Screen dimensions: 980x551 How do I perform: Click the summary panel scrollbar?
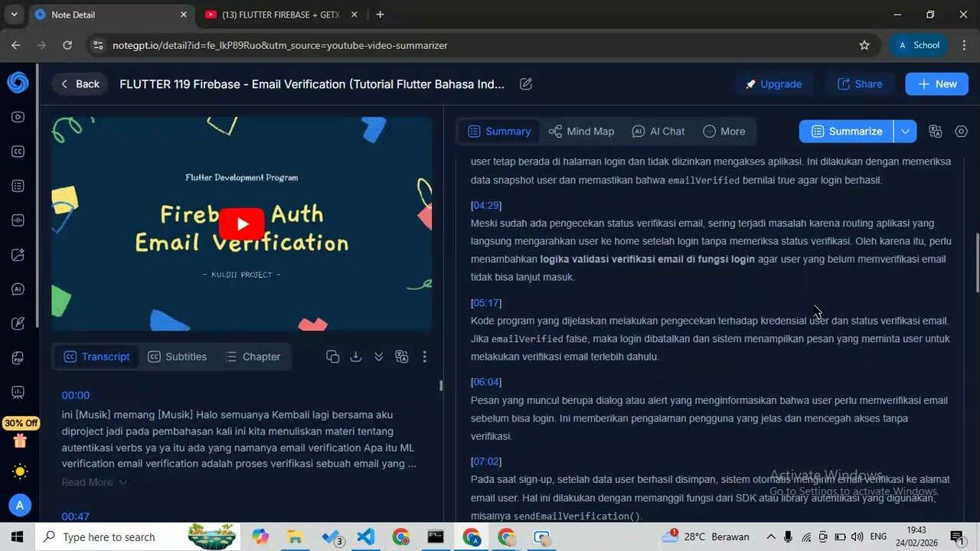[x=977, y=262]
